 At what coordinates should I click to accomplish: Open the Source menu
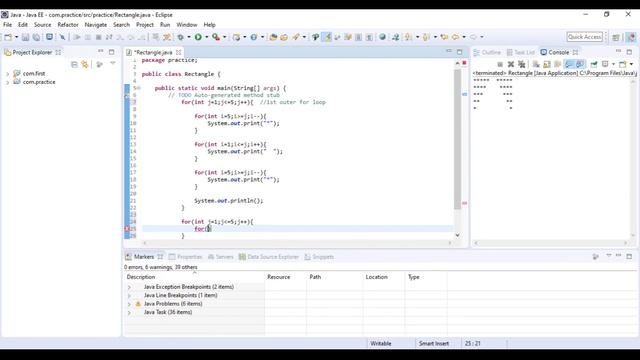pyautogui.click(x=42, y=25)
